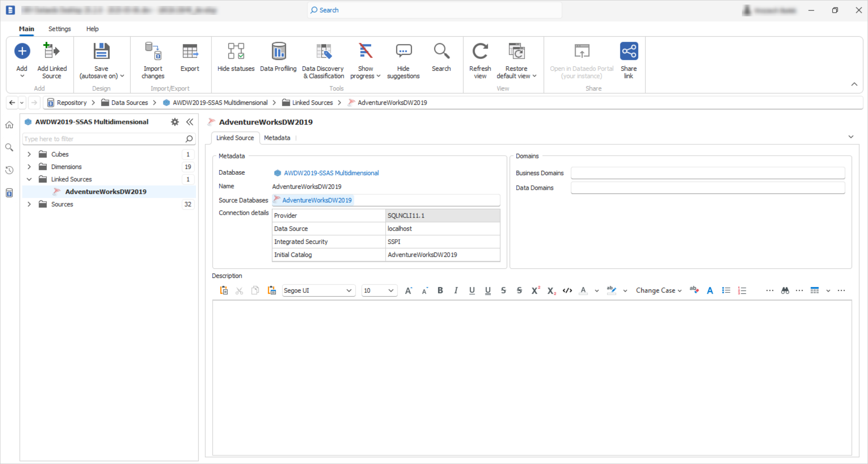The height and width of the screenshot is (464, 868).
Task: Click the Add button in the ribbon
Action: point(22,60)
